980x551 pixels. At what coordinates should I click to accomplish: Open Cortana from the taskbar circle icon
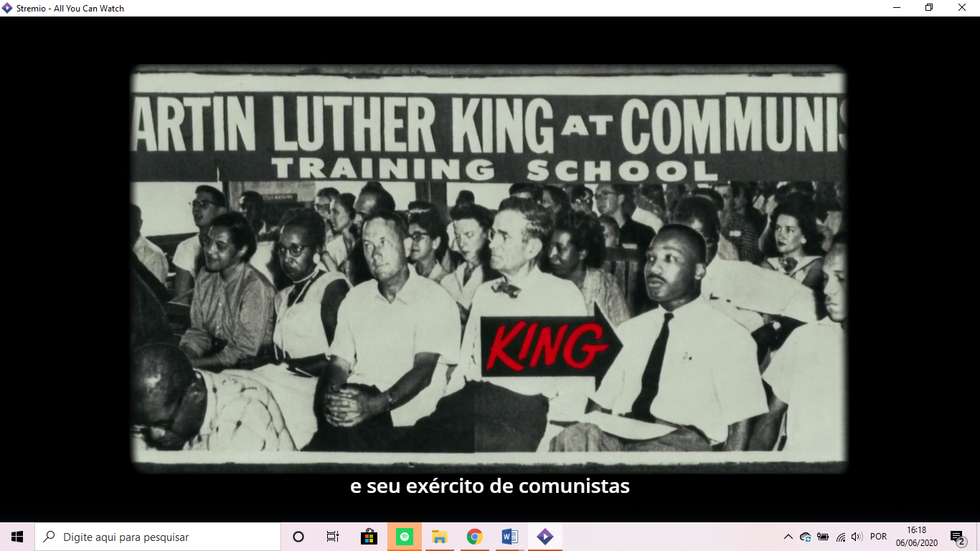point(298,537)
